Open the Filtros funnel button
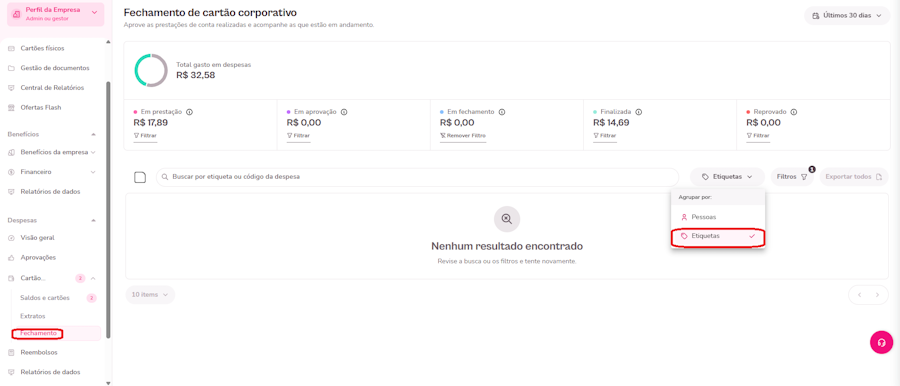 [792, 177]
